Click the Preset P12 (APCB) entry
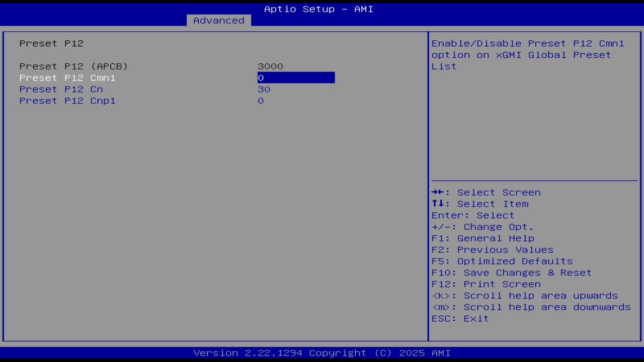The height and width of the screenshot is (362, 644). point(73,66)
